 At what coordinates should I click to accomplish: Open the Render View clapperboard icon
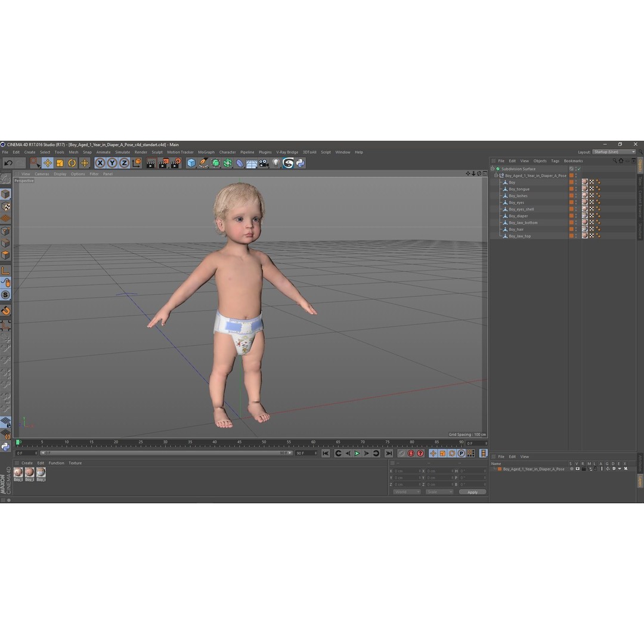pyautogui.click(x=151, y=163)
